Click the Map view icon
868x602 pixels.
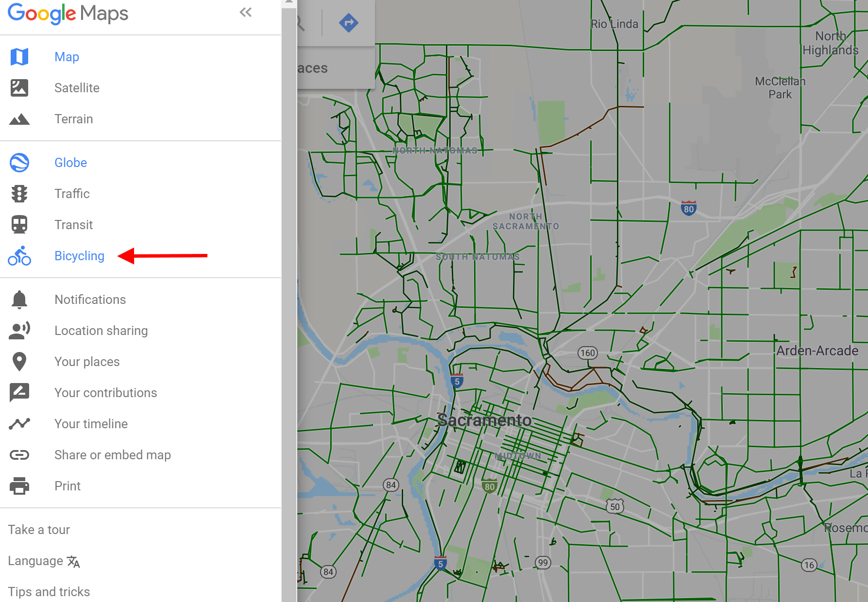pos(19,57)
